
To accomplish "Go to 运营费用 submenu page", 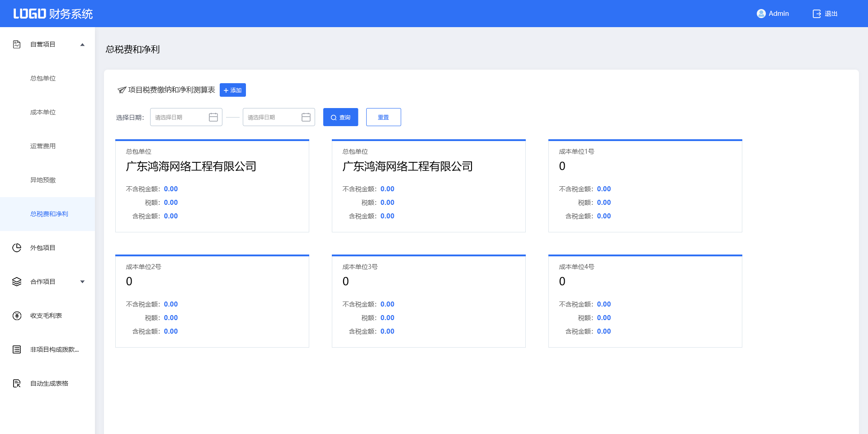I will coord(43,146).
